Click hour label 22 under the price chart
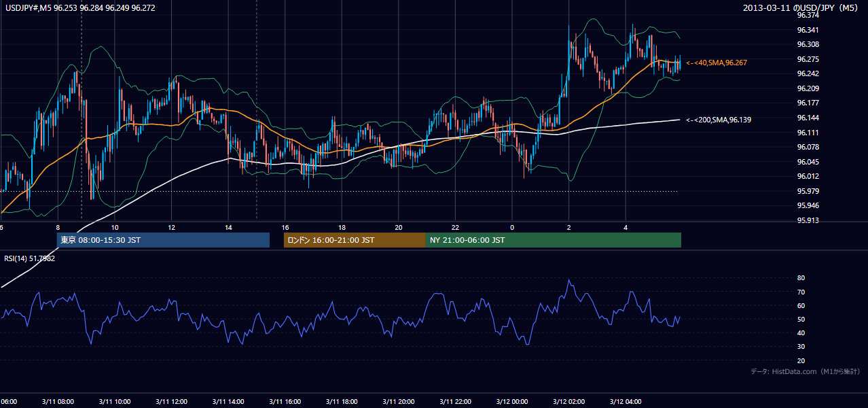 click(455, 227)
